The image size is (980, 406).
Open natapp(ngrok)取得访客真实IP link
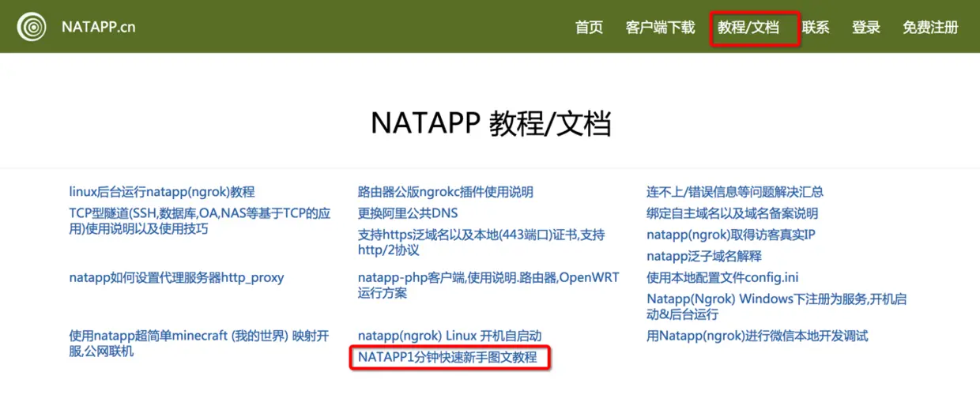(x=731, y=235)
